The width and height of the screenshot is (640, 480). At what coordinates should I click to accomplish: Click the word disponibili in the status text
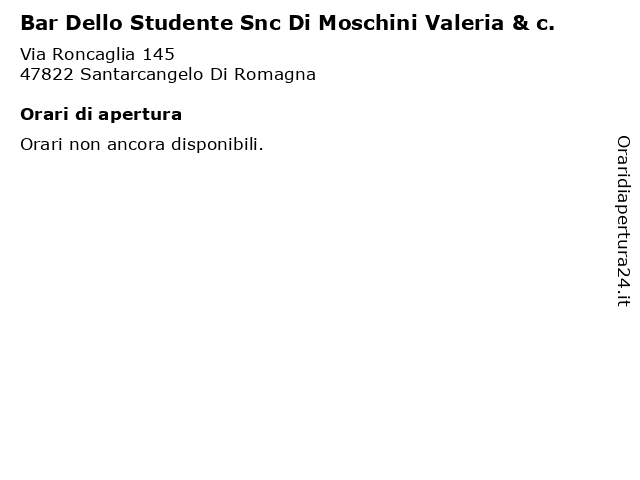coord(217,144)
